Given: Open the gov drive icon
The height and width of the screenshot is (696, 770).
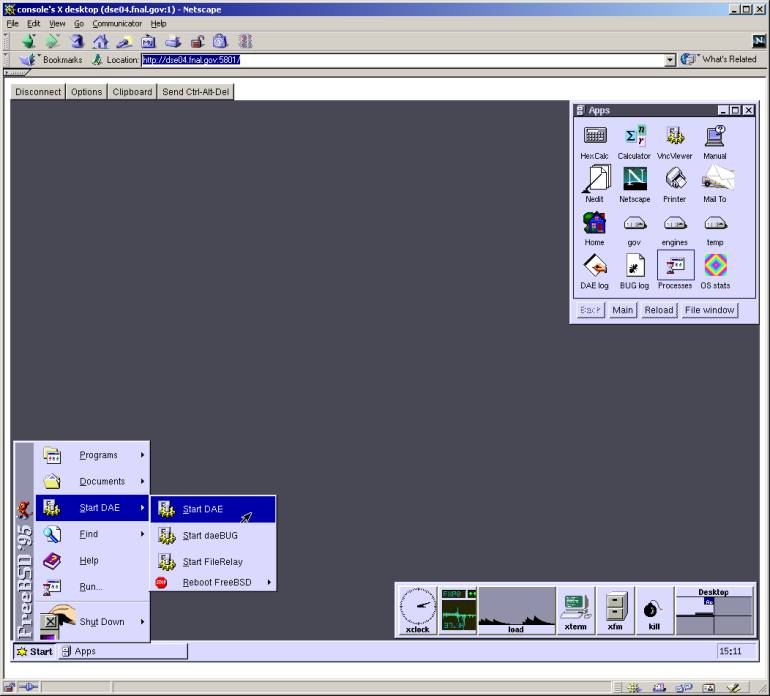Looking at the screenshot, I should point(634,229).
